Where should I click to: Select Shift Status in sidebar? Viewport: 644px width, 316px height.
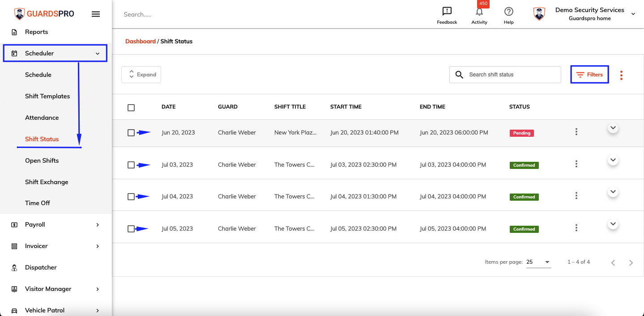click(x=42, y=139)
